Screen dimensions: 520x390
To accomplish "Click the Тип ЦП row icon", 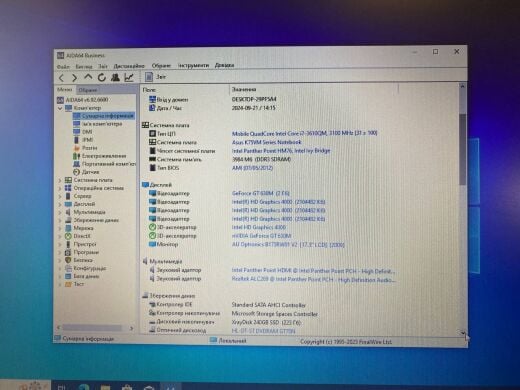I will tap(152, 134).
